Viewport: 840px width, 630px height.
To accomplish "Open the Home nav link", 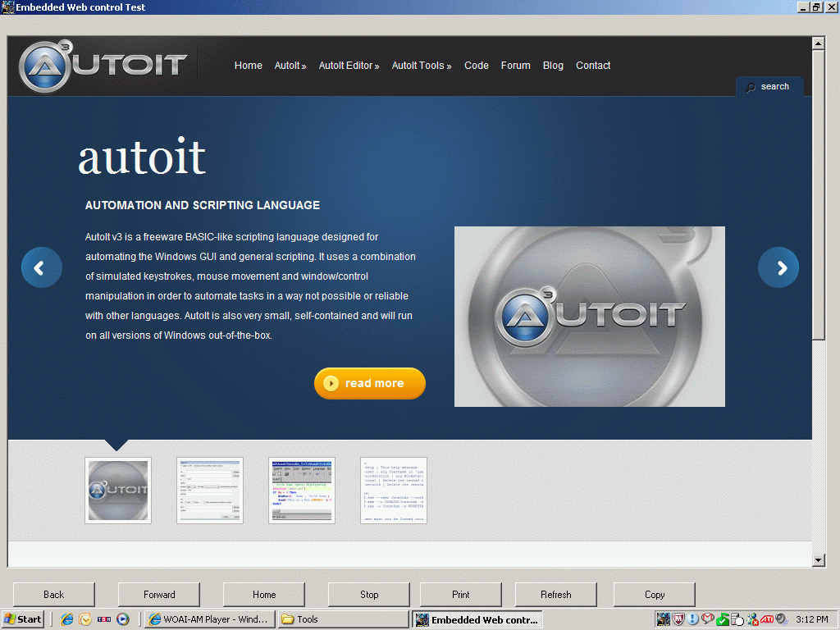I will pos(248,66).
